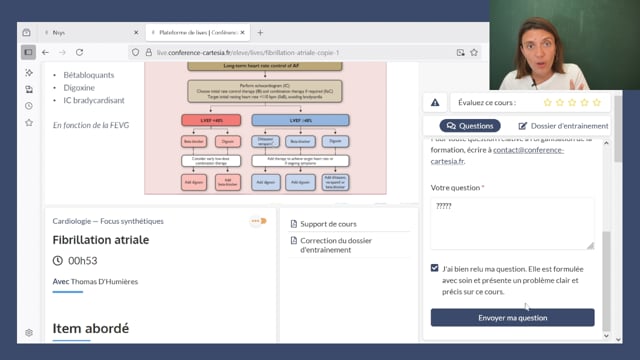
Task: Open the bookmarks star sidebar icon
Action: [x=29, y=122]
